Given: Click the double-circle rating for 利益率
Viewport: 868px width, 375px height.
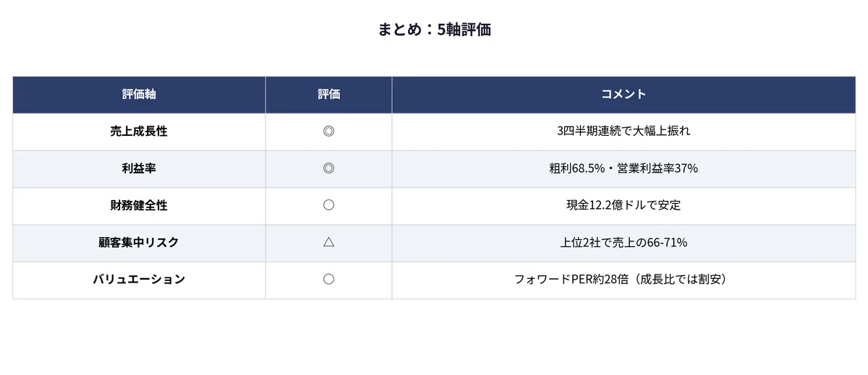Looking at the screenshot, I should pyautogui.click(x=328, y=168).
